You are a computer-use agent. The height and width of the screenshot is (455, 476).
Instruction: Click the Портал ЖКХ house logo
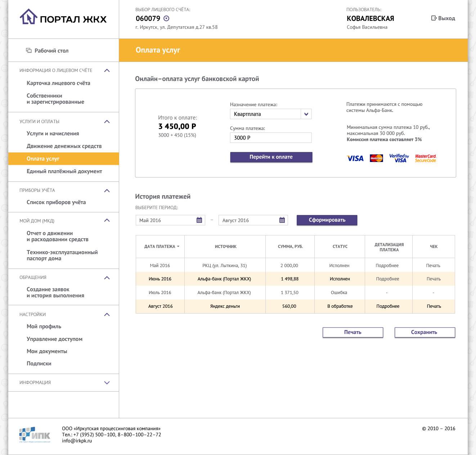(28, 17)
